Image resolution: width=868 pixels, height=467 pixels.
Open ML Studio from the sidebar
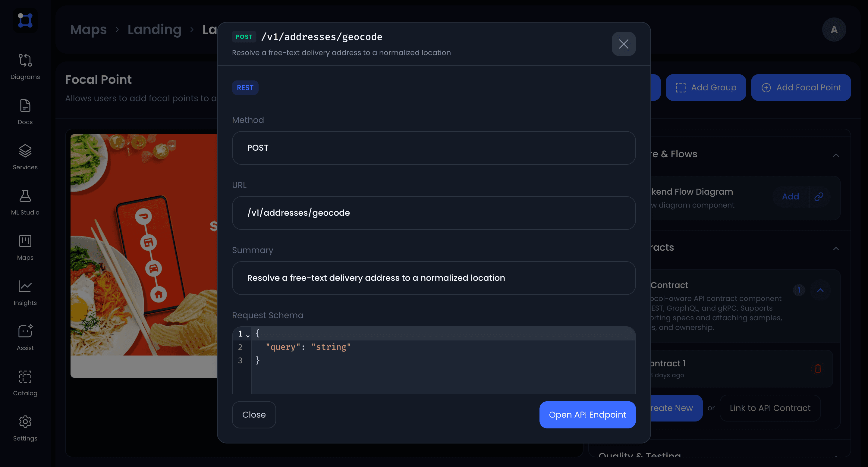(25, 202)
